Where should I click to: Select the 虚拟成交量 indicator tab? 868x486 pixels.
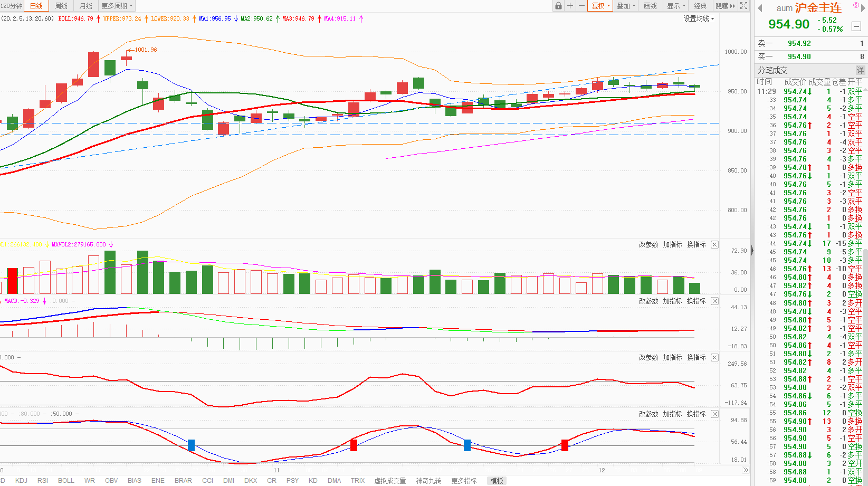(390, 481)
